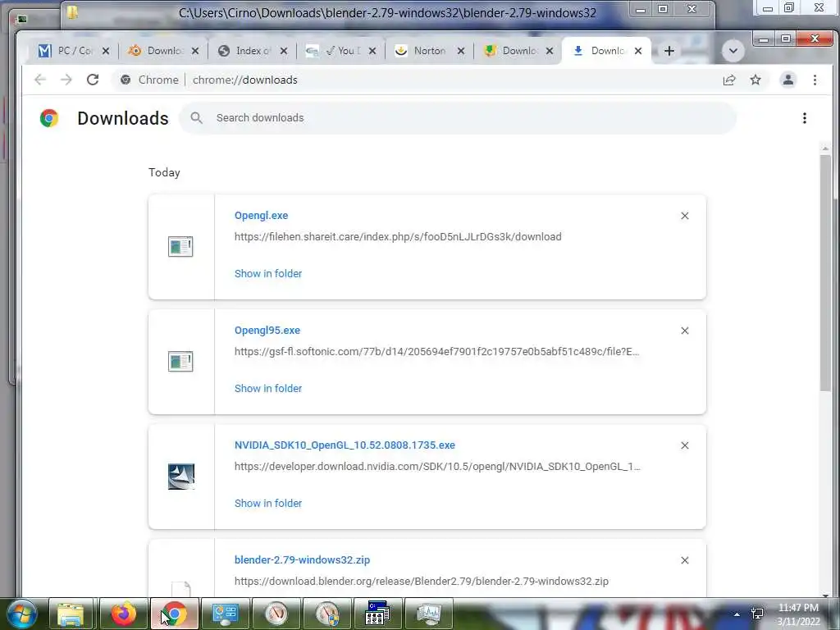840x630 pixels.
Task: Click the blender-2.79-windows32 Explorer window title bar
Action: pyautogui.click(x=387, y=13)
